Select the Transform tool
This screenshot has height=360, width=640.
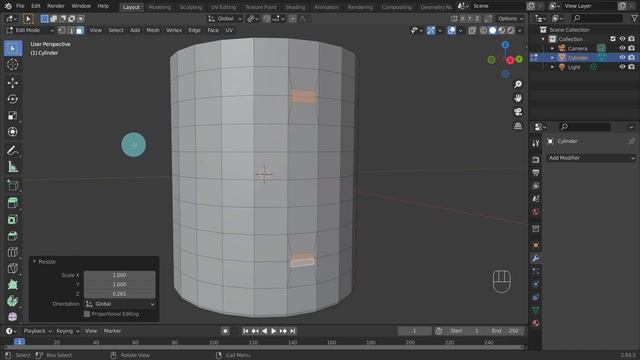[x=13, y=132]
